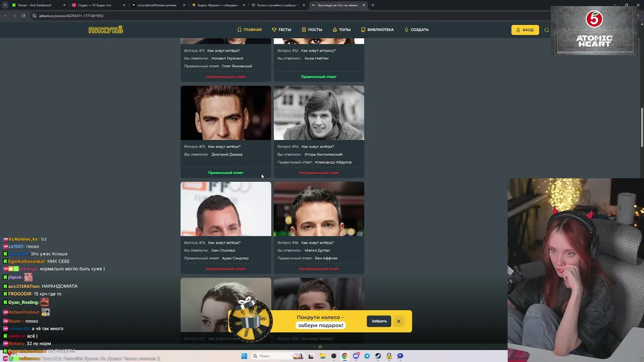The image size is (644, 362).
Task: Go to the Главная menu item
Action: point(250,30)
